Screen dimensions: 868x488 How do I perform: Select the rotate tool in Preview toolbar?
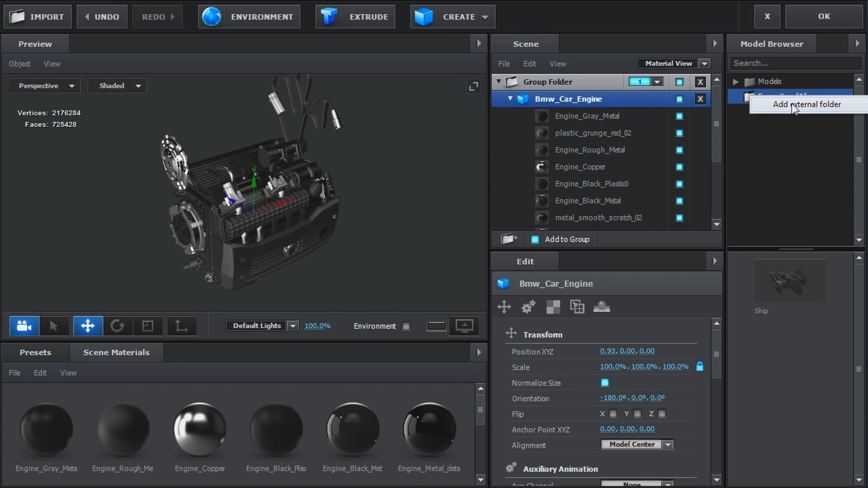point(117,326)
